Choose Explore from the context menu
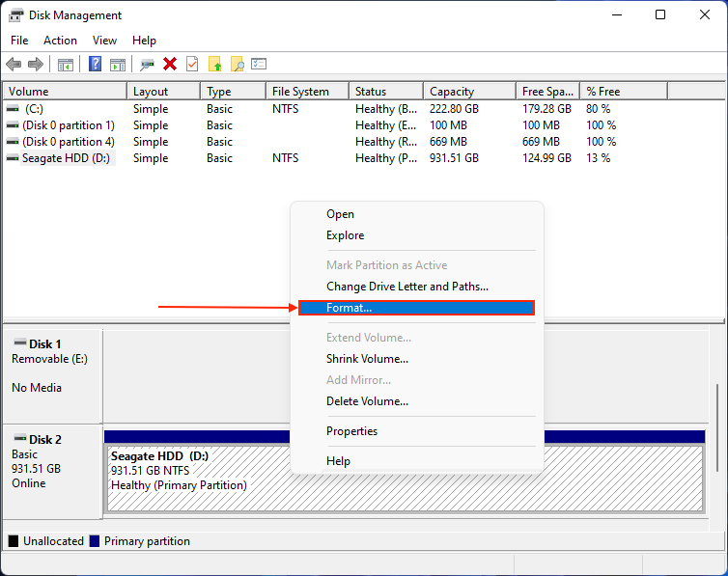 tap(416, 235)
